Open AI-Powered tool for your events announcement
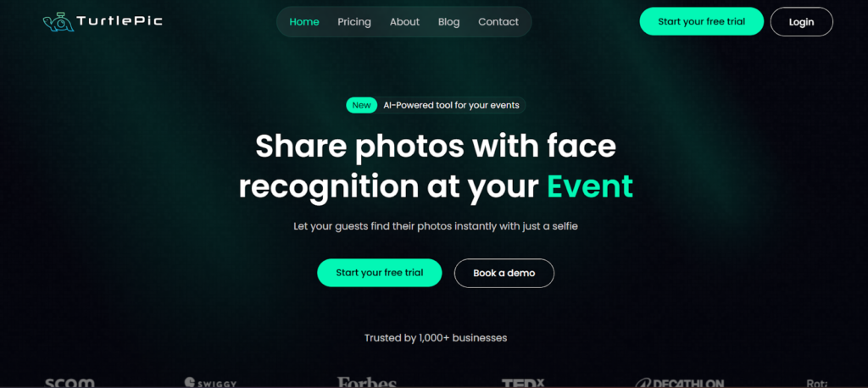868x388 pixels. pyautogui.click(x=451, y=105)
